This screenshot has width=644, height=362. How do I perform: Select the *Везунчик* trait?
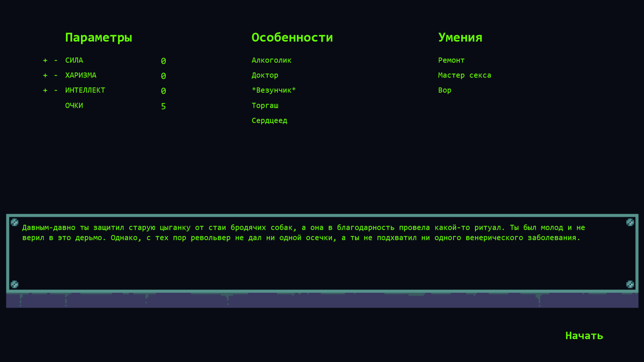pos(273,90)
